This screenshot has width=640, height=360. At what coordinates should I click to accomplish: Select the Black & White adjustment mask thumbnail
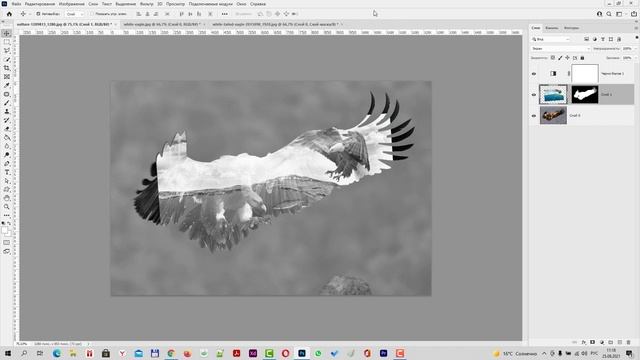pos(584,73)
